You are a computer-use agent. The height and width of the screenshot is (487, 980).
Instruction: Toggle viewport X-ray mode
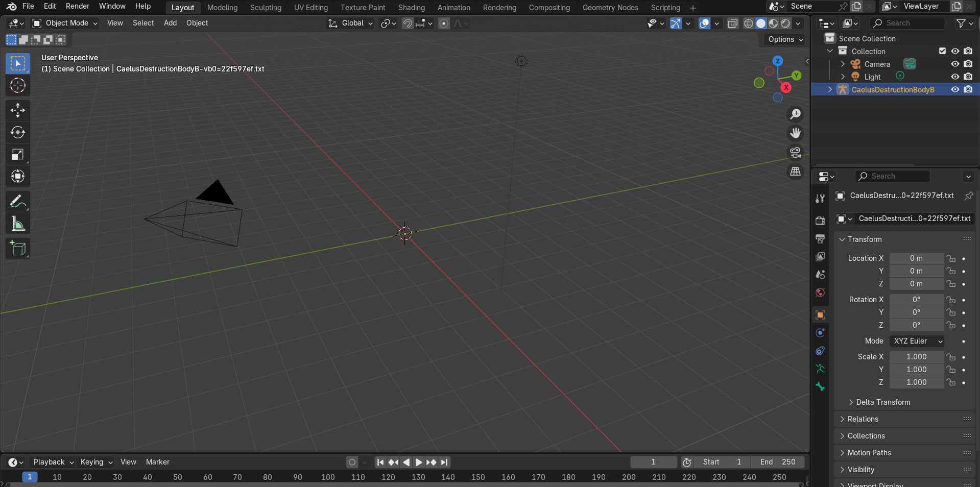click(733, 23)
